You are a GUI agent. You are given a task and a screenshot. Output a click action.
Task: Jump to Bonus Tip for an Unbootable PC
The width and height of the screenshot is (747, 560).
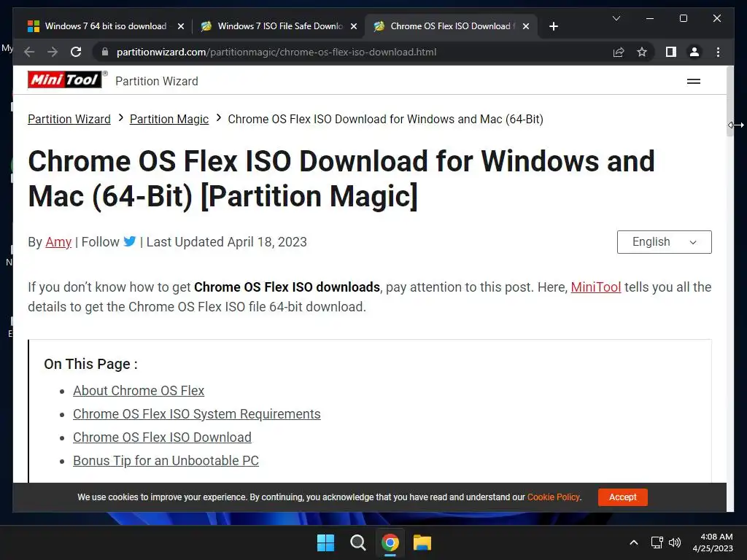[x=166, y=461]
